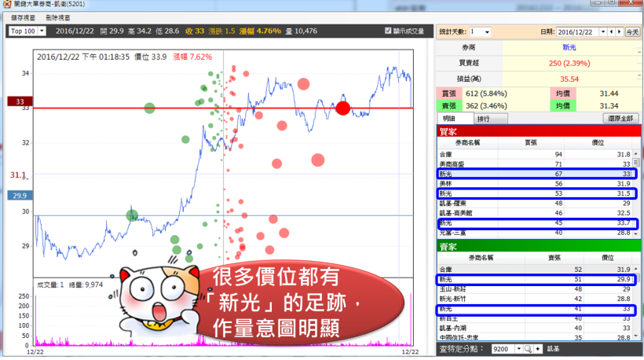Expand the 統計天數 dropdown
Screen dimensions: 644x360
pyautogui.click(x=488, y=32)
